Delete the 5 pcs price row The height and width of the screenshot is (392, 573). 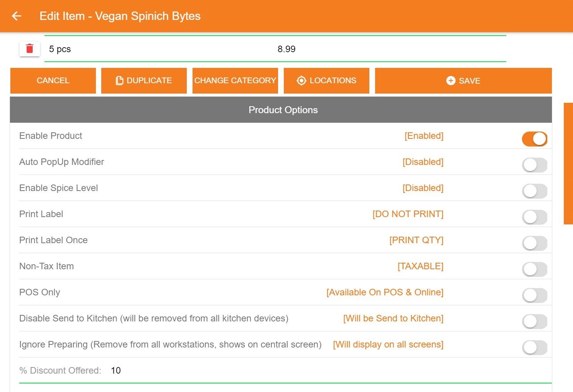point(30,49)
